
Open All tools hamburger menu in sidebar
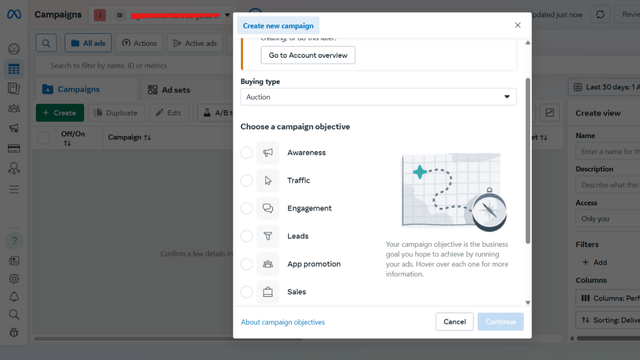[14, 189]
